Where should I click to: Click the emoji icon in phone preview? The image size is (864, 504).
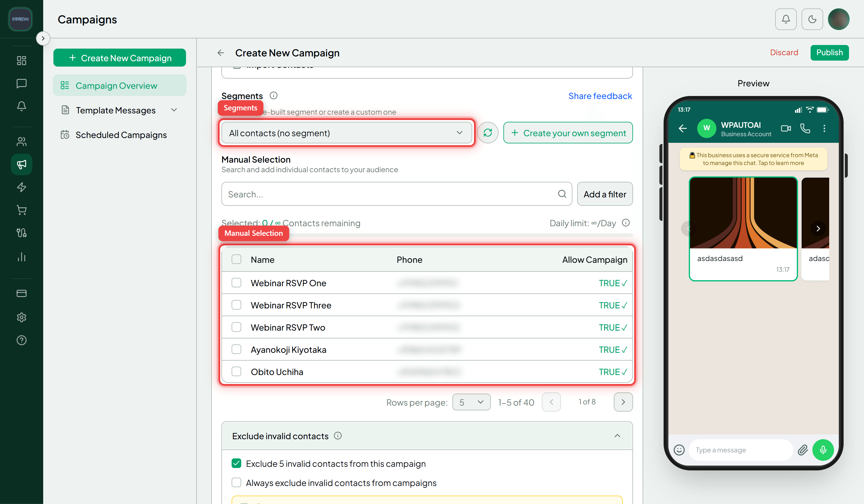pyautogui.click(x=679, y=450)
